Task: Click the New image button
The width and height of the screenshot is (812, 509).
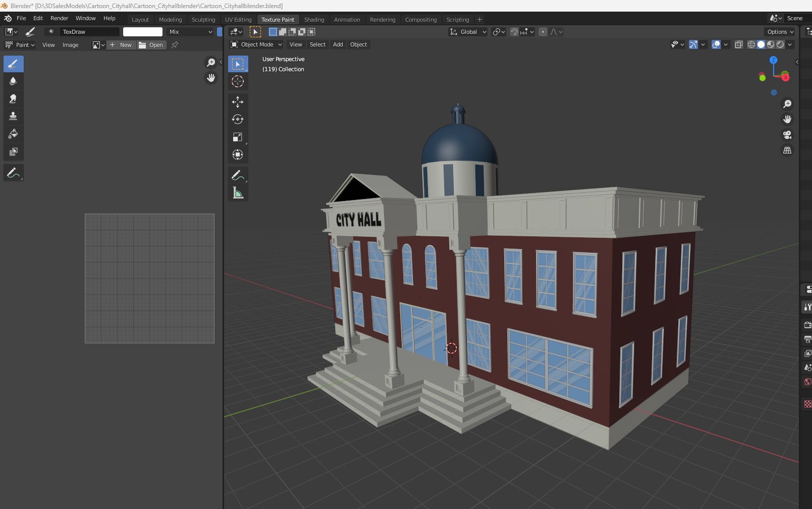Action: 121,45
